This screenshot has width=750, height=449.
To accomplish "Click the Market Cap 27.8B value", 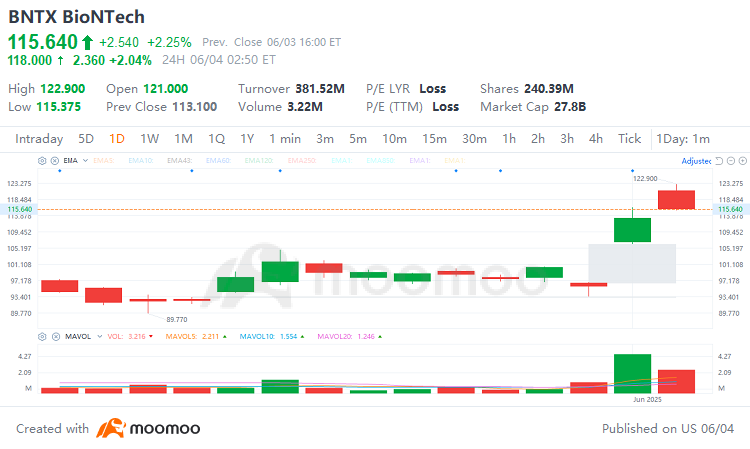I will [x=570, y=107].
